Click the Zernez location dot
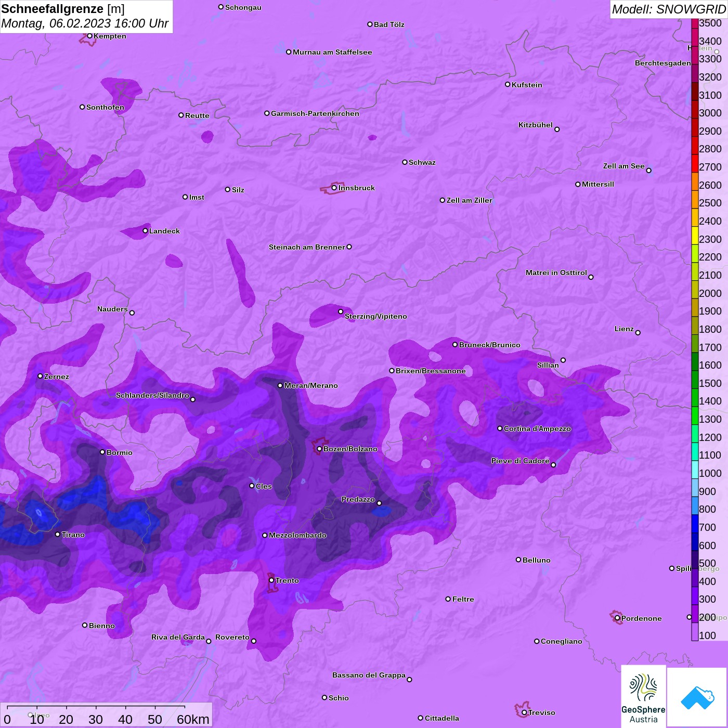This screenshot has height=728, width=728. click(x=40, y=376)
